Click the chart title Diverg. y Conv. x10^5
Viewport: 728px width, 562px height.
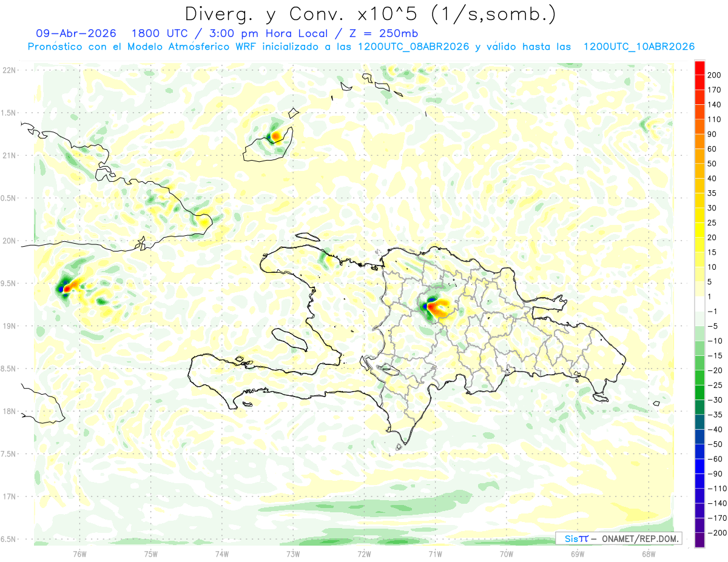click(369, 13)
